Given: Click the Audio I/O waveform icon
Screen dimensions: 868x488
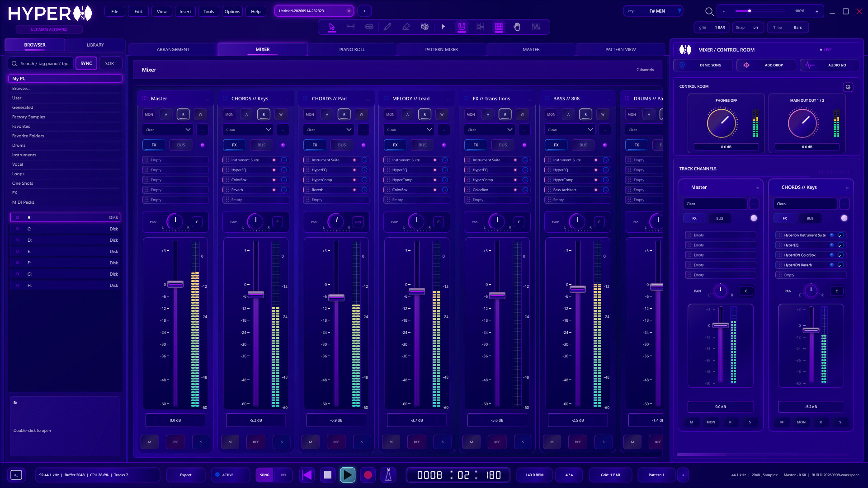Looking at the screenshot, I should [x=810, y=65].
